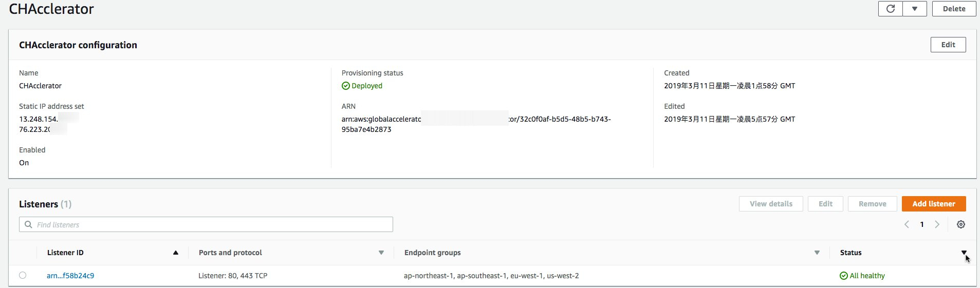
Task: Click the CHAcclerator configuration heading
Action: 78,45
